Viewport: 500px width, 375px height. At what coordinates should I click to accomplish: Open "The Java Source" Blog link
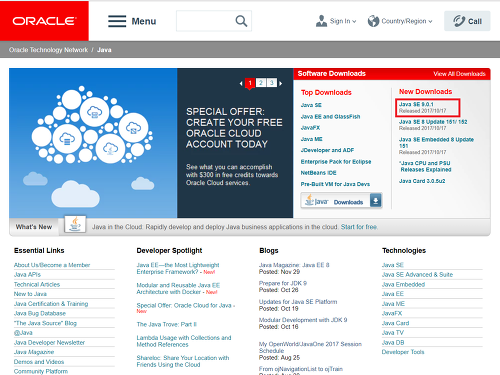tap(45, 323)
